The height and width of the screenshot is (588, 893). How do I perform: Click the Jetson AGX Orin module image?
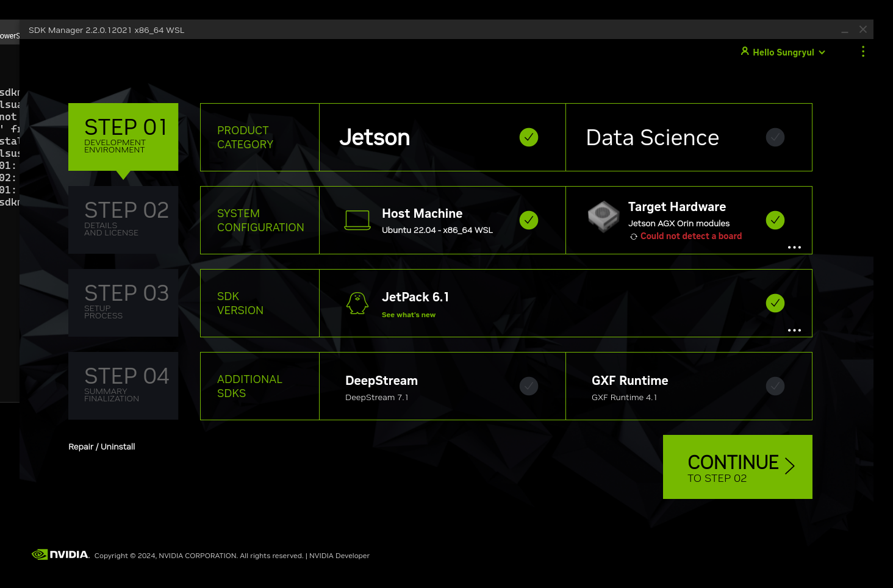(604, 217)
